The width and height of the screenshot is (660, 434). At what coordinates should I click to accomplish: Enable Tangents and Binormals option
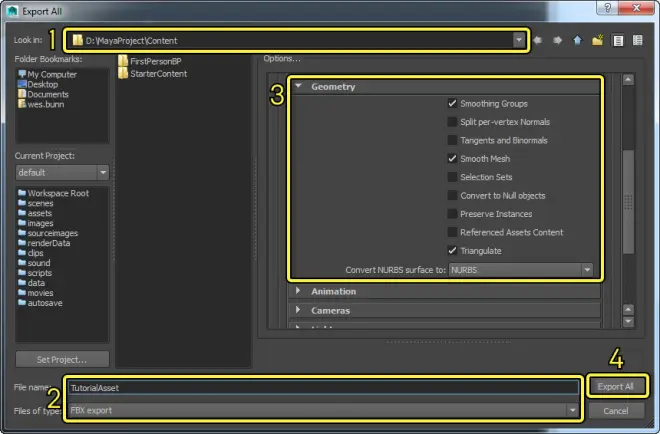click(x=453, y=140)
